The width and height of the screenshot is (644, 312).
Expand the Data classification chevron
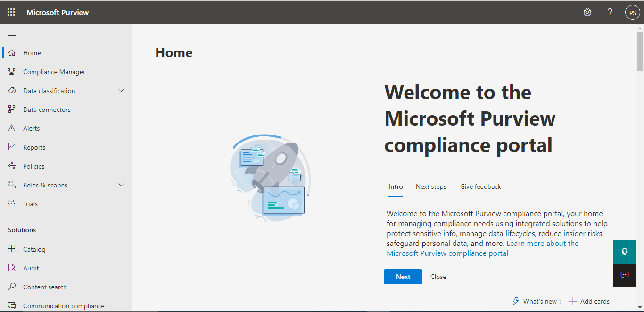click(121, 91)
